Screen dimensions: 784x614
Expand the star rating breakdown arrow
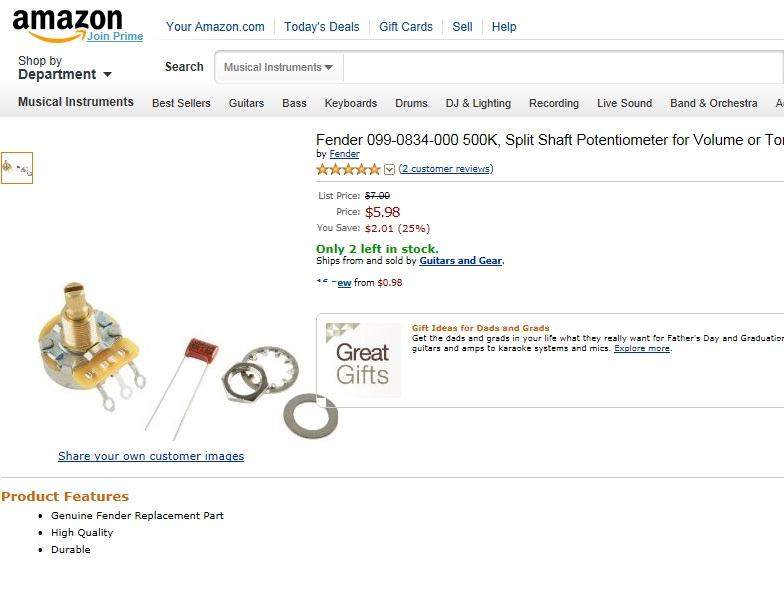coord(390,170)
